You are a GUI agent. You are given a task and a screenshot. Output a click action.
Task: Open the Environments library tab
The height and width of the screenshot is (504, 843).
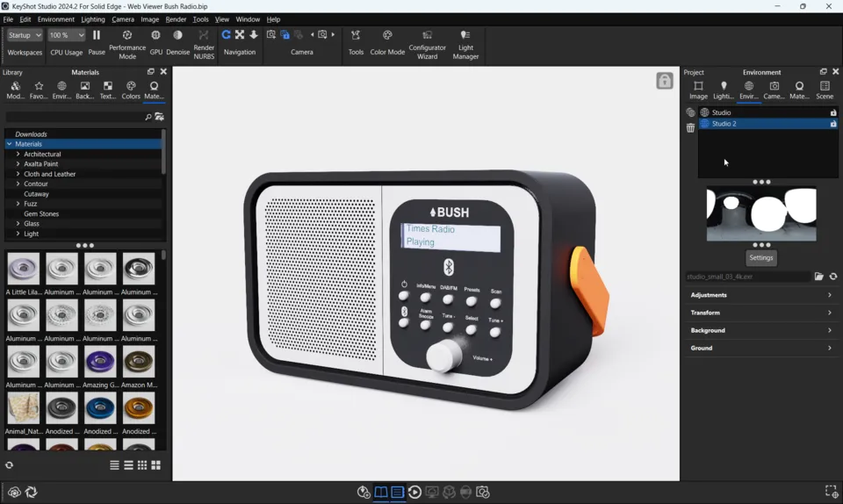(x=61, y=90)
